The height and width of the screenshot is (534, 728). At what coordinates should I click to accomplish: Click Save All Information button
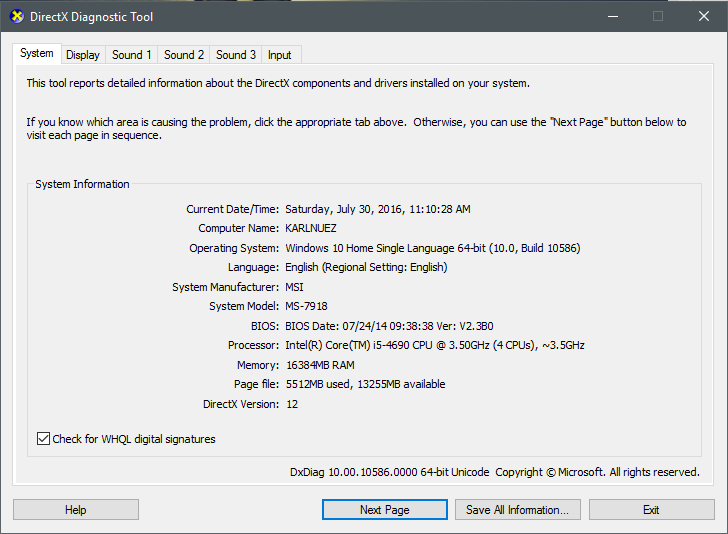(517, 510)
